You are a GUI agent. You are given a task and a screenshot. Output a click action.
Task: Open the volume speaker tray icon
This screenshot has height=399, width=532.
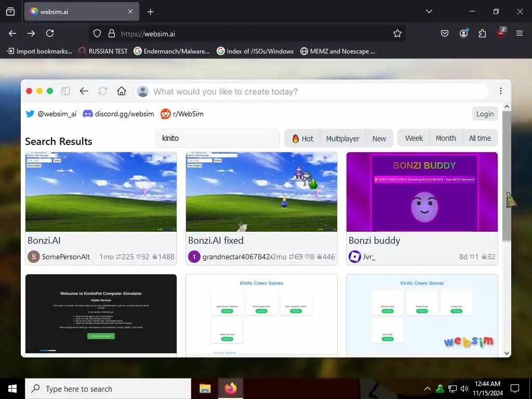pyautogui.click(x=464, y=389)
